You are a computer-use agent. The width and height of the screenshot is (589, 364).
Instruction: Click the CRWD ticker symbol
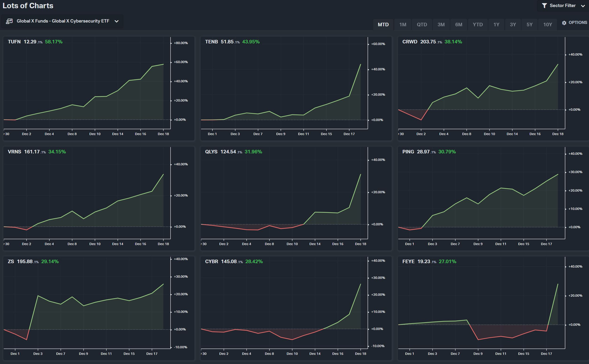410,42
